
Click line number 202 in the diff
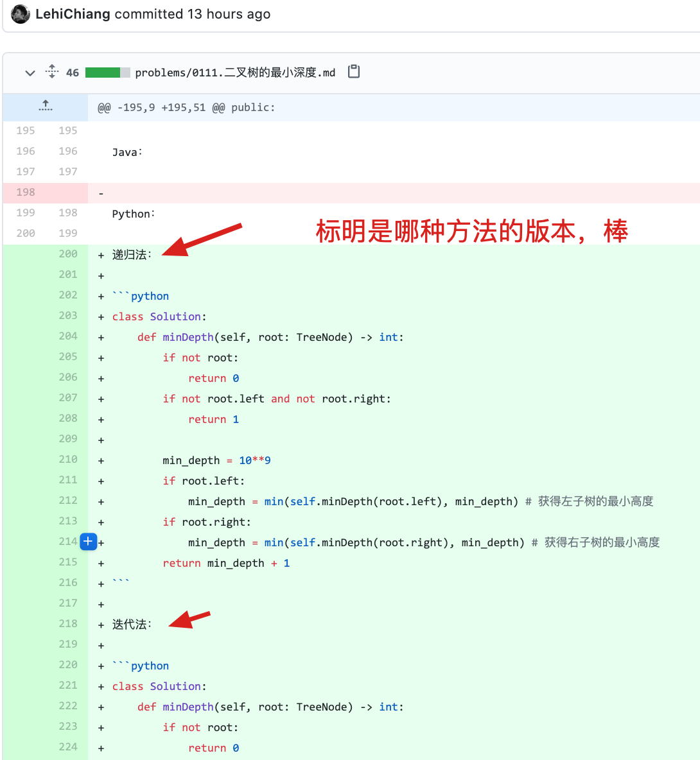click(x=68, y=295)
